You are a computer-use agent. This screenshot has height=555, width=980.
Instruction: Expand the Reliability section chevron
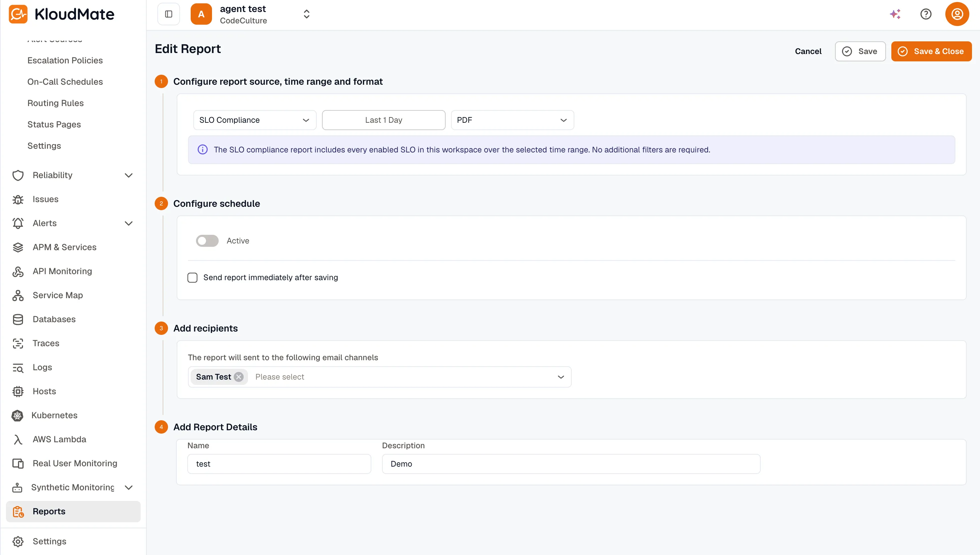click(x=129, y=175)
